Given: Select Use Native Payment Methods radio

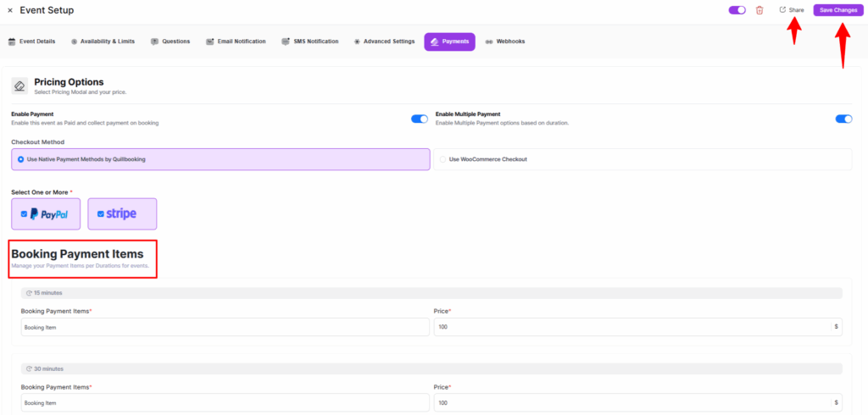Looking at the screenshot, I should [x=21, y=159].
